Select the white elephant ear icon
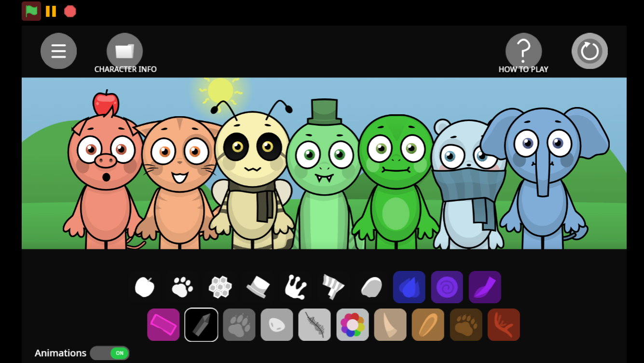The image size is (644, 363). click(x=371, y=287)
